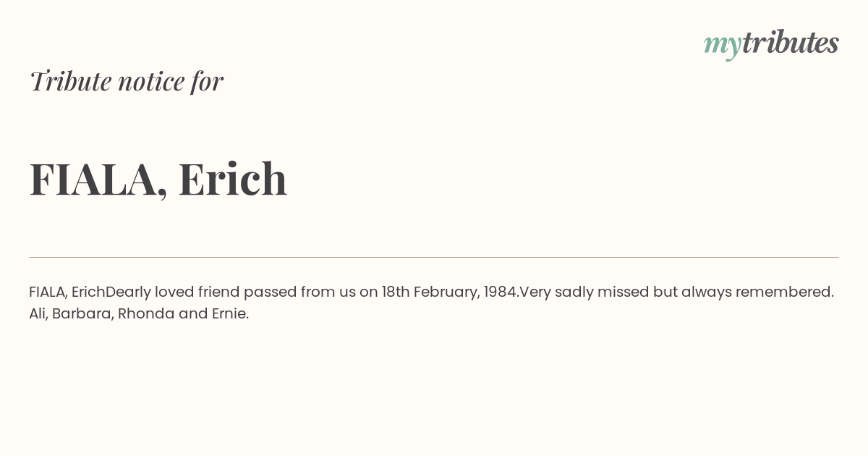
Task: Click the surname 'FIALA,' in the large heading
Action: click(98, 180)
